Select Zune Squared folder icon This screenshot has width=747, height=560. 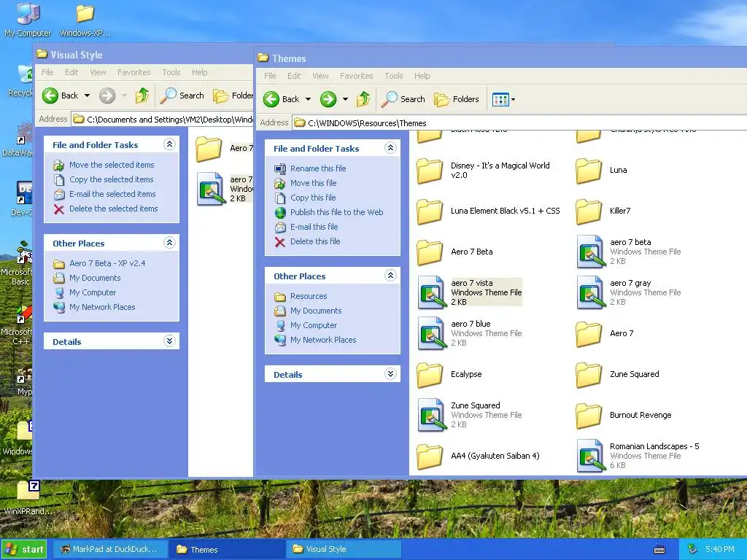click(589, 375)
